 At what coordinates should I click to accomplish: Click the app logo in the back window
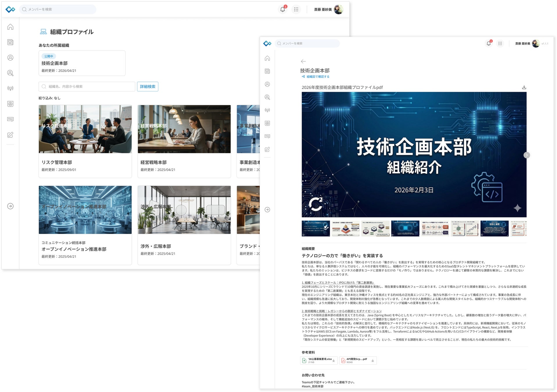pyautogui.click(x=10, y=9)
